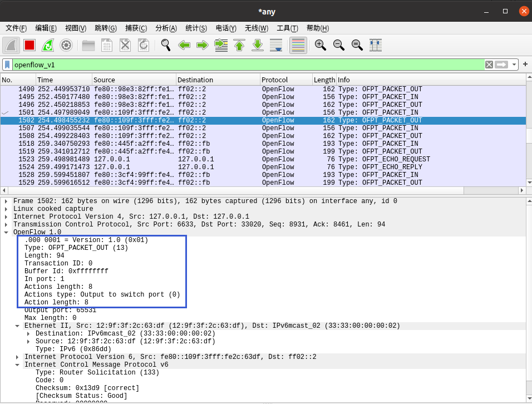The image size is (532, 404).
Task: Open the 电话(Y) menu
Action: pyautogui.click(x=226, y=28)
